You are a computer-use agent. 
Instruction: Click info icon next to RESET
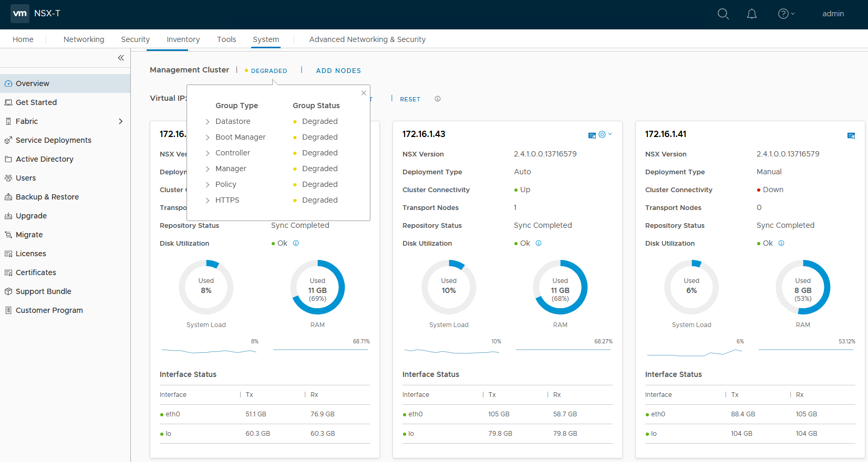click(x=438, y=99)
